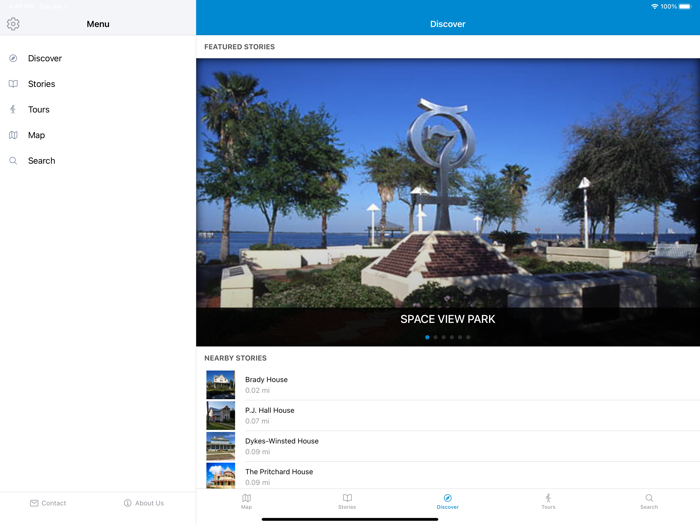Open the About Us info icon
The width and height of the screenshot is (700, 525).
click(127, 503)
